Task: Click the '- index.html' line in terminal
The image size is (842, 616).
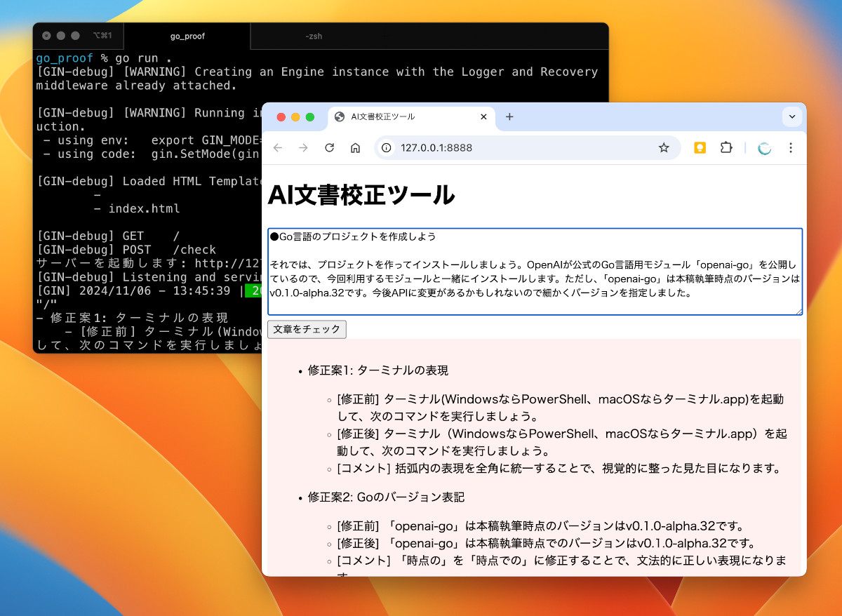Action: [x=136, y=208]
